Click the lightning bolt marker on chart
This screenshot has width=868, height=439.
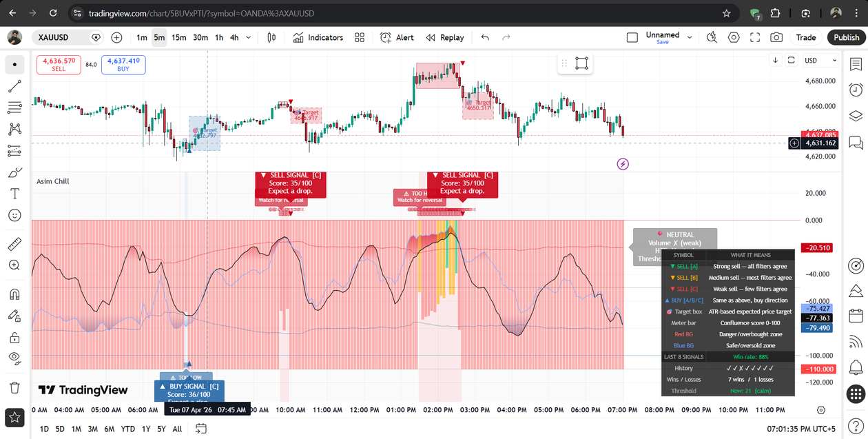(623, 164)
